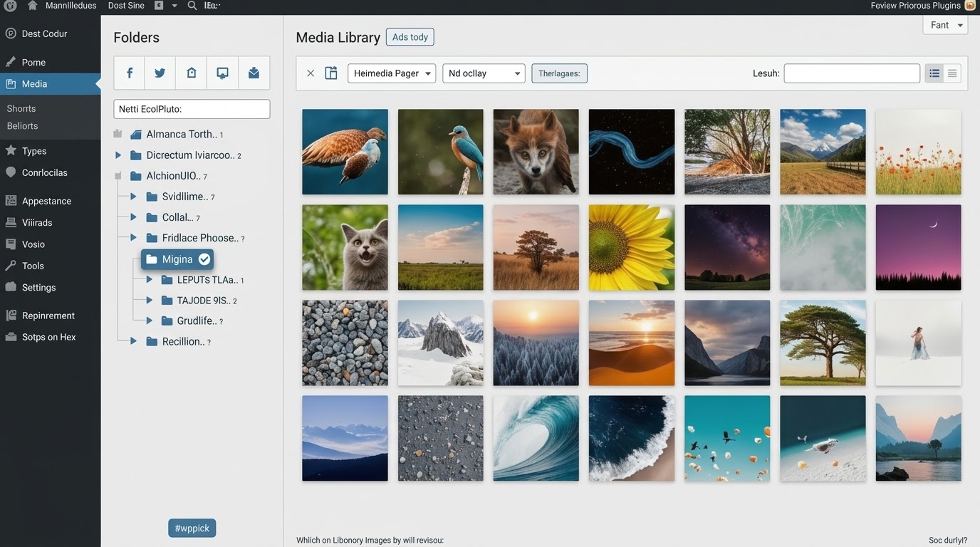Click the Almanca Torth folder icon
The image size is (980, 547).
click(135, 134)
